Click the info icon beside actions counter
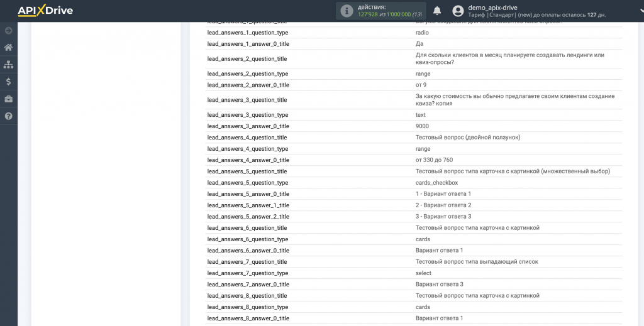644x326 pixels. (x=347, y=11)
